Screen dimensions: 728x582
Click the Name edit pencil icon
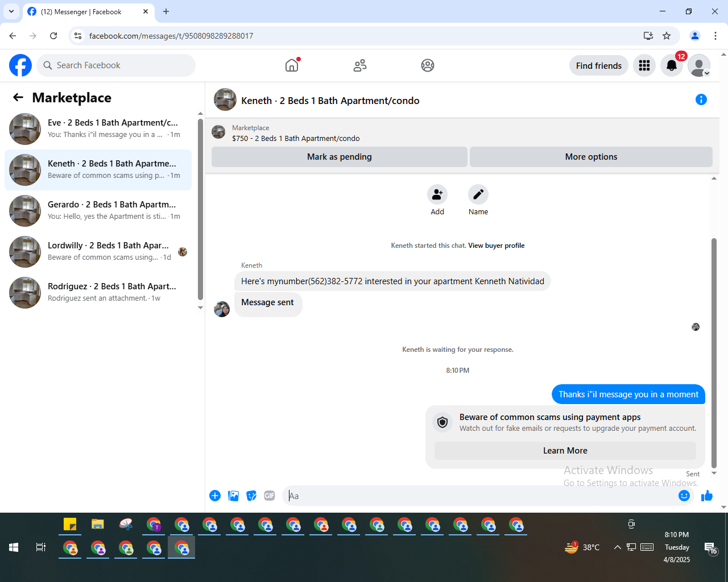pyautogui.click(x=478, y=194)
